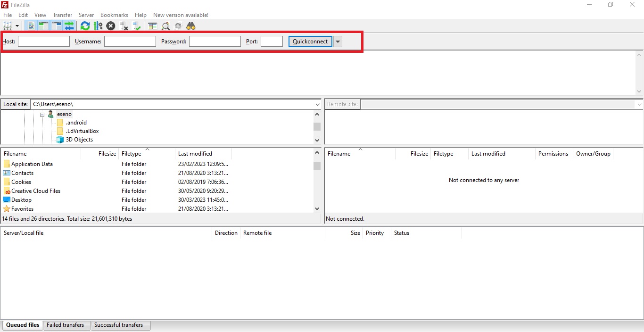Image resolution: width=644 pixels, height=332 pixels.
Task: Sort local files by Filesize column
Action: [x=100, y=154]
